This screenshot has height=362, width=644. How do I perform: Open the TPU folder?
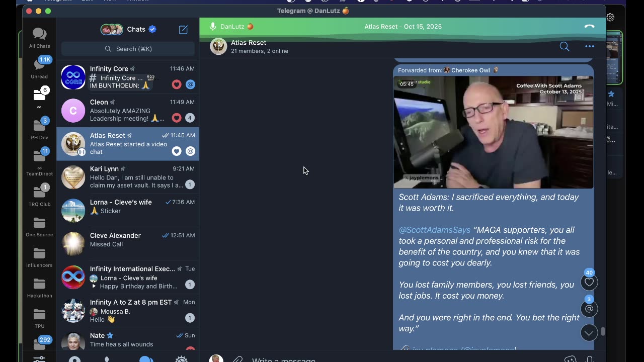(x=39, y=318)
